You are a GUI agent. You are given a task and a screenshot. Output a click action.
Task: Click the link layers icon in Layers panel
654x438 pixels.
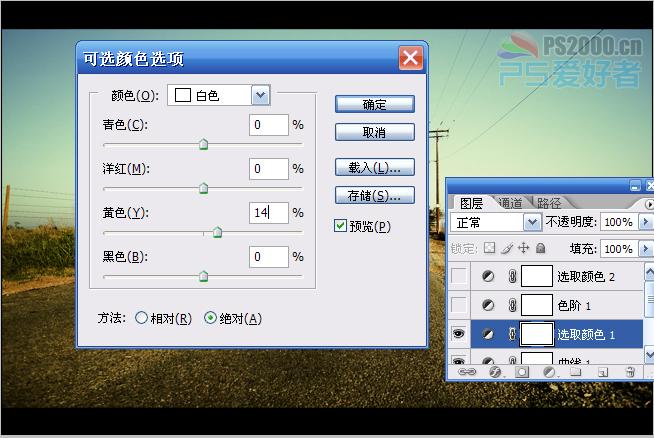[x=467, y=371]
